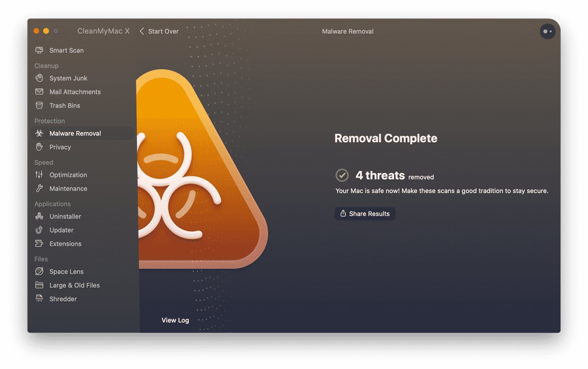Click the Large & Old Files folder icon
The height and width of the screenshot is (369, 588).
(x=39, y=285)
